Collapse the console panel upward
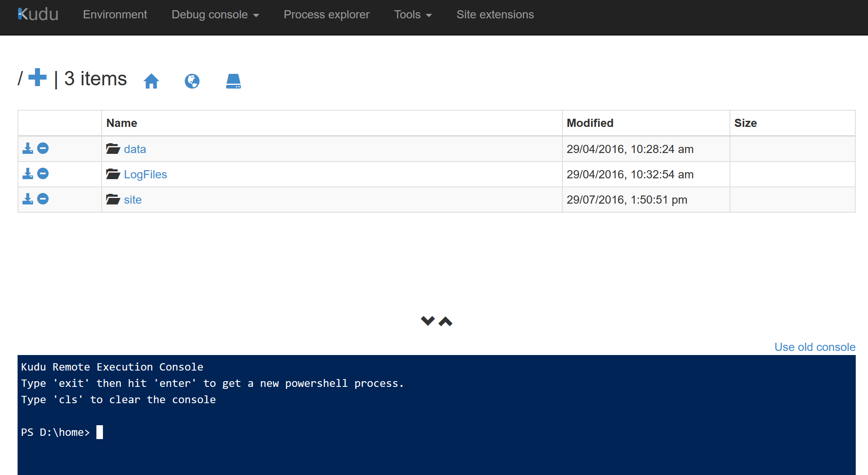 [x=444, y=320]
